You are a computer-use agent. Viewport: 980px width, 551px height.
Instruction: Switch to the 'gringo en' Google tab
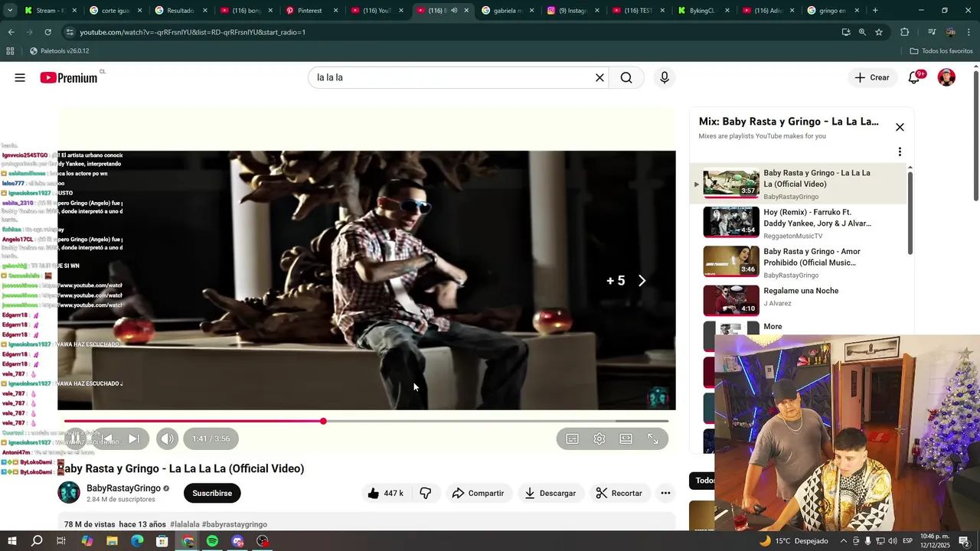tap(832, 11)
